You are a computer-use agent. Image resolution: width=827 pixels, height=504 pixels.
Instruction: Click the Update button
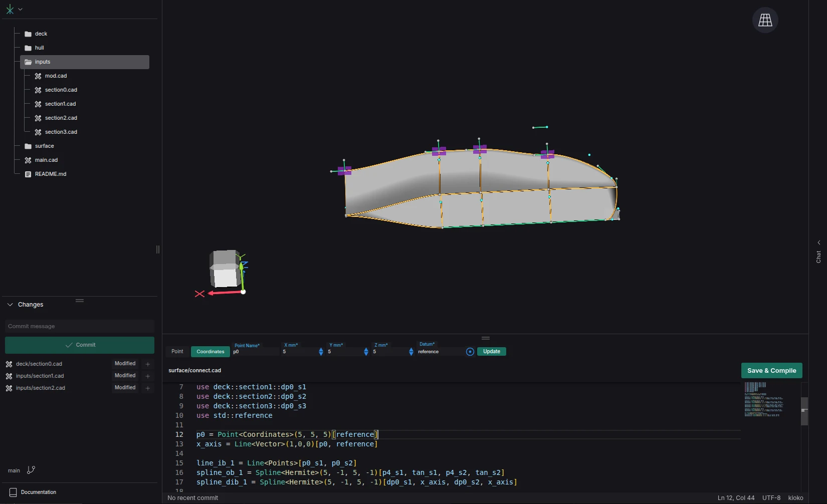(492, 352)
